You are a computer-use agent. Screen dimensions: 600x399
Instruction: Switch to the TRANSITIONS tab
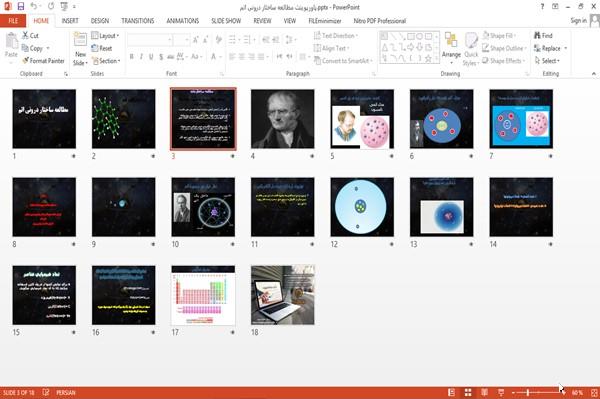coord(138,21)
